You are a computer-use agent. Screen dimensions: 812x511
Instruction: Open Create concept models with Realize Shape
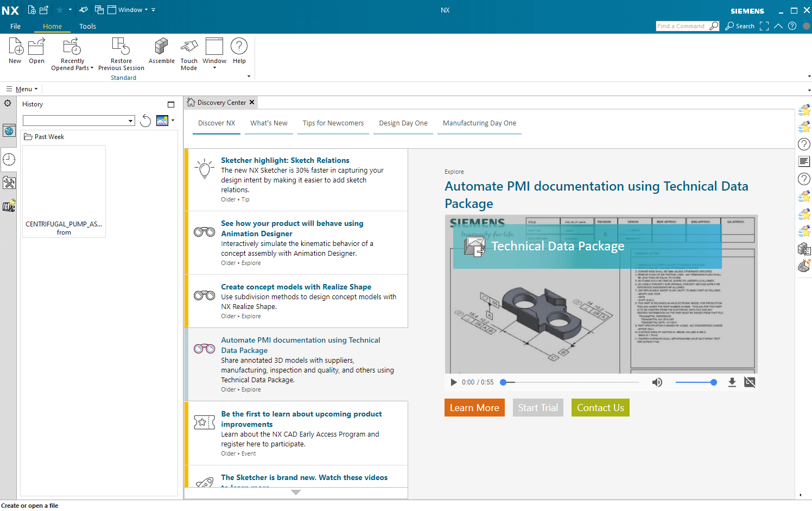(296, 301)
